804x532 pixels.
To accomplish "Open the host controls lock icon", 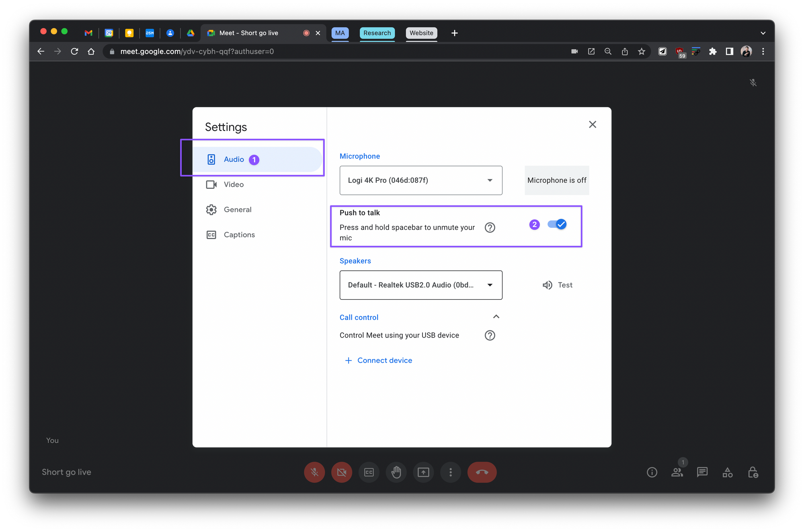I will coord(753,472).
